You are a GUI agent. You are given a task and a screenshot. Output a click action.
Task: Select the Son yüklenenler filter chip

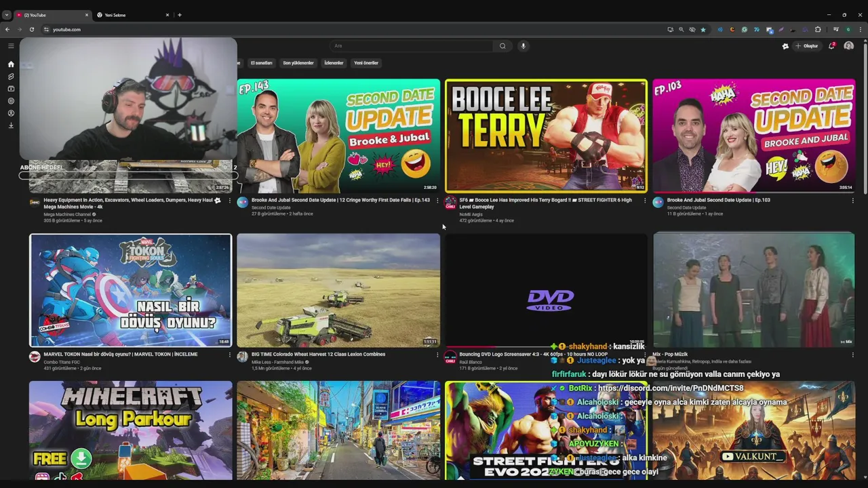pos(298,63)
